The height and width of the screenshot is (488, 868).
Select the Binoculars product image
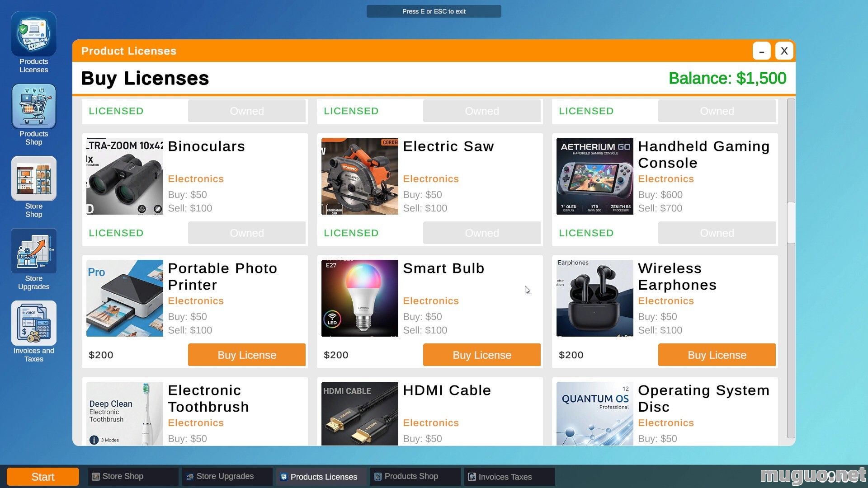pyautogui.click(x=125, y=176)
